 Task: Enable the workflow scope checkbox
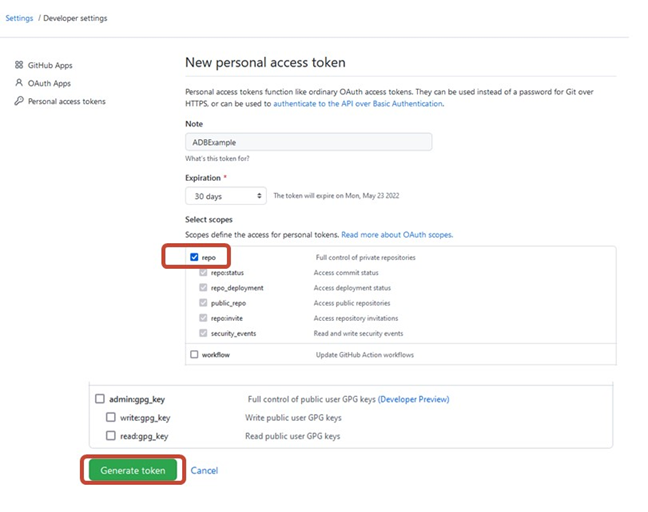[194, 355]
